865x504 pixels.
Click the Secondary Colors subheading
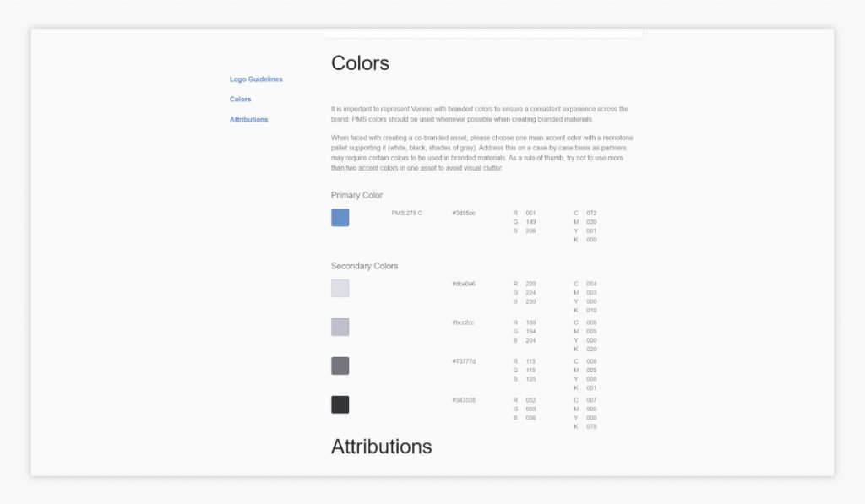coord(364,265)
